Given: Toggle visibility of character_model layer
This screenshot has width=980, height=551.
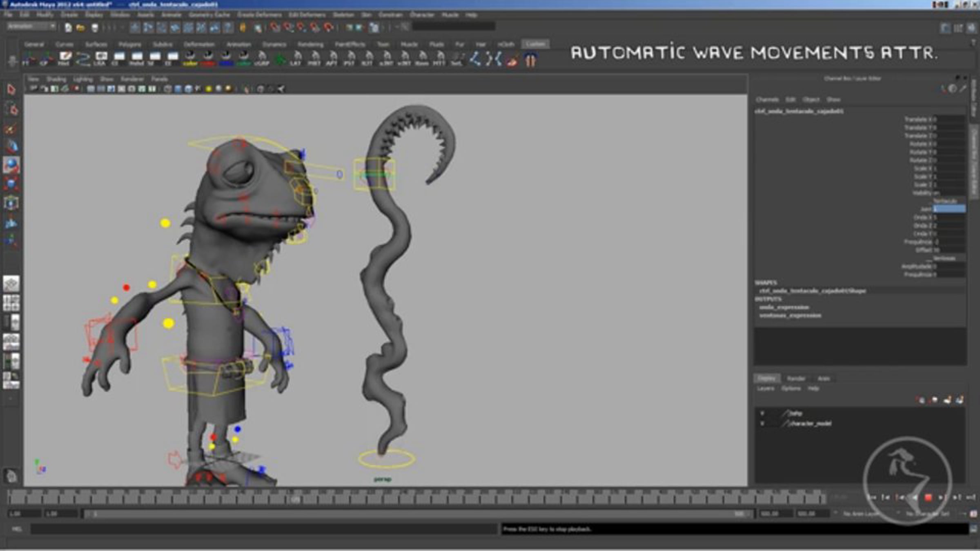Looking at the screenshot, I should click(762, 424).
